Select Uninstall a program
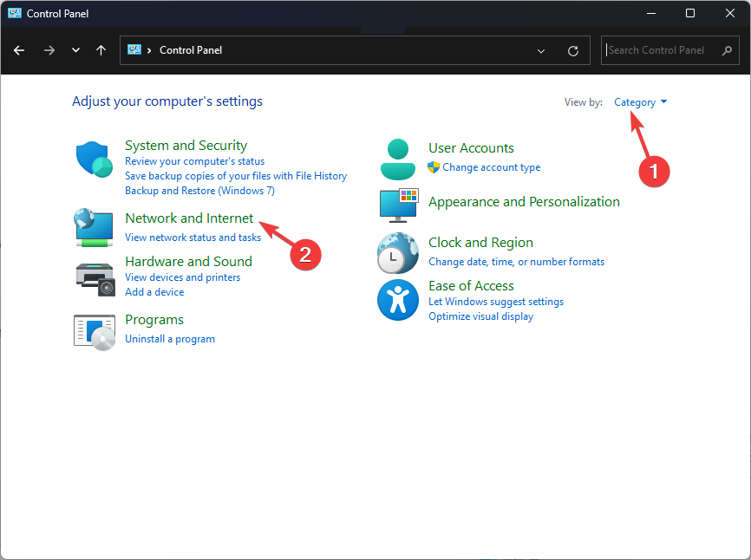This screenshot has height=560, width=751. [x=170, y=339]
